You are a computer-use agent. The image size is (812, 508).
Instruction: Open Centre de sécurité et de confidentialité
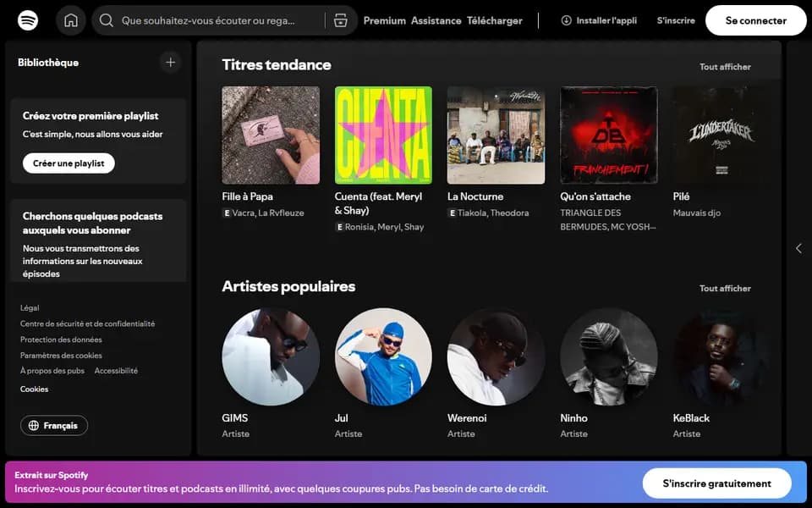coord(87,323)
